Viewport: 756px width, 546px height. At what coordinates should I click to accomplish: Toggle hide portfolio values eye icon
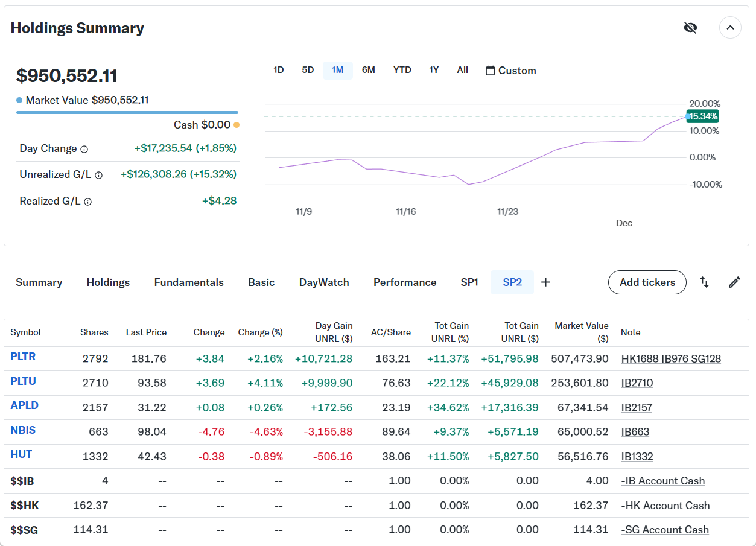pos(690,28)
